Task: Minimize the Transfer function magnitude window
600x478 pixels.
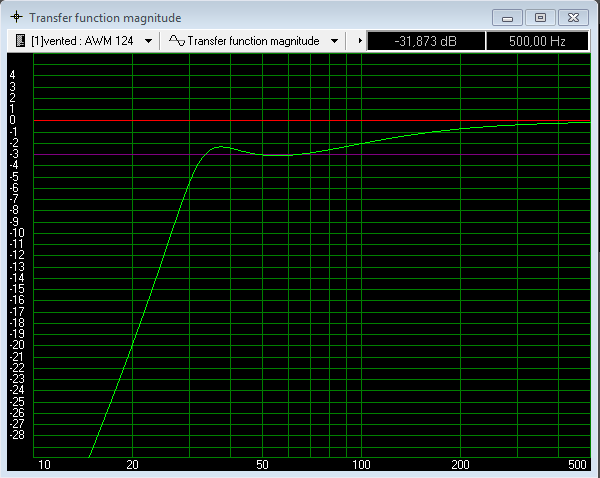Action: click(x=510, y=17)
